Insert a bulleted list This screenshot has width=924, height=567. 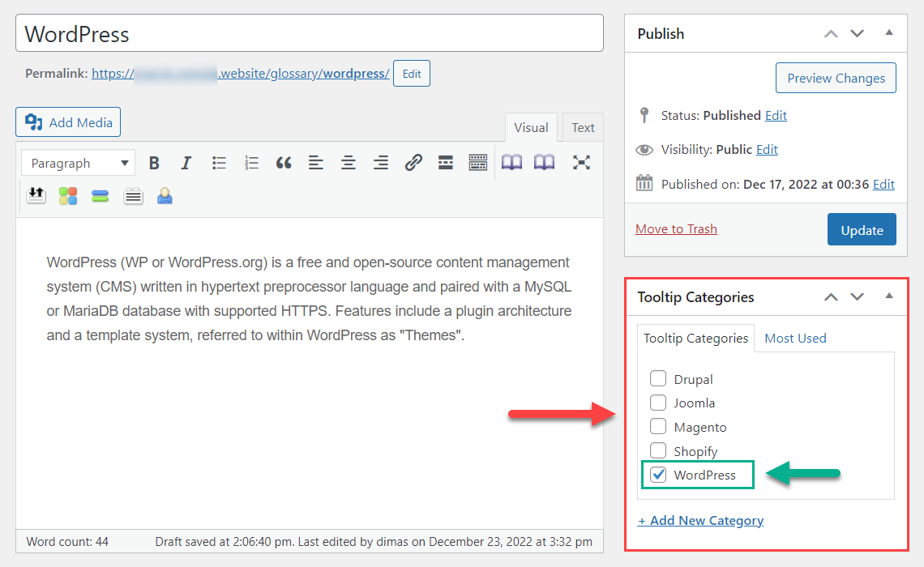(x=219, y=163)
